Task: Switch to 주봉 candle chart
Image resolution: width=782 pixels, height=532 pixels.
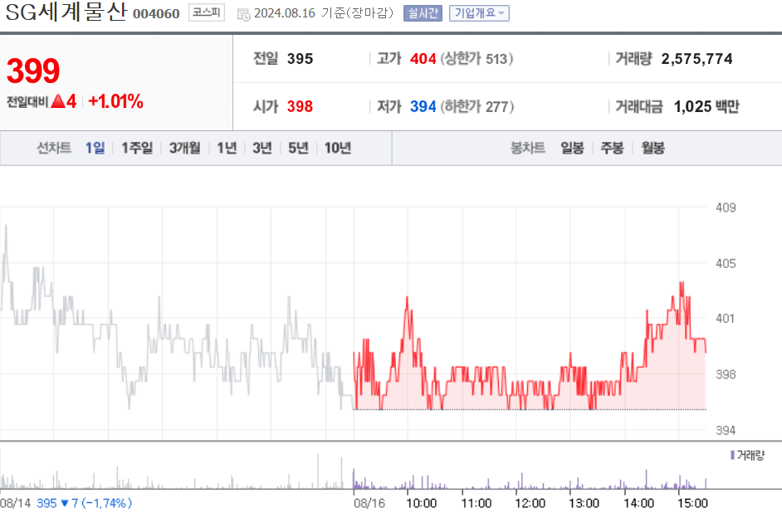Action: pos(612,148)
